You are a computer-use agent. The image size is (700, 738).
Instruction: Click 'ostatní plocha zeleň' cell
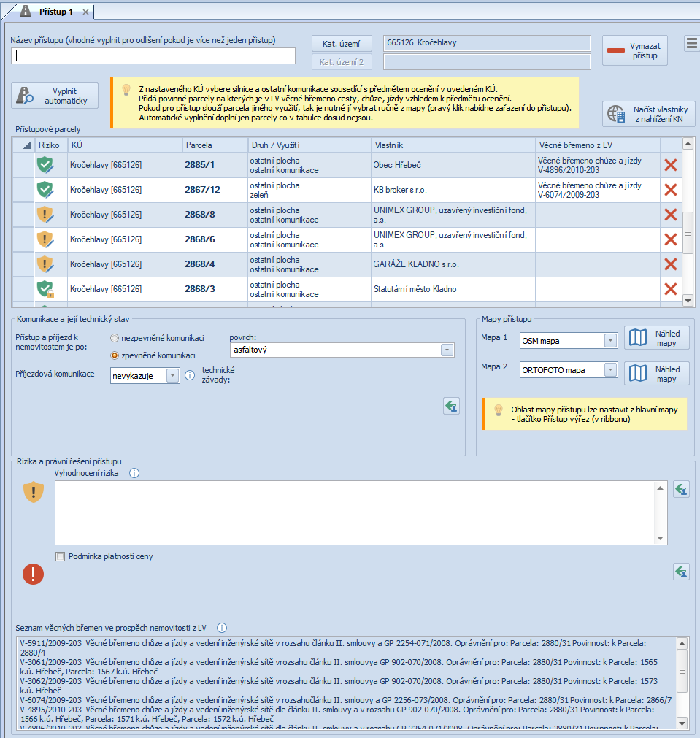pyautogui.click(x=309, y=190)
